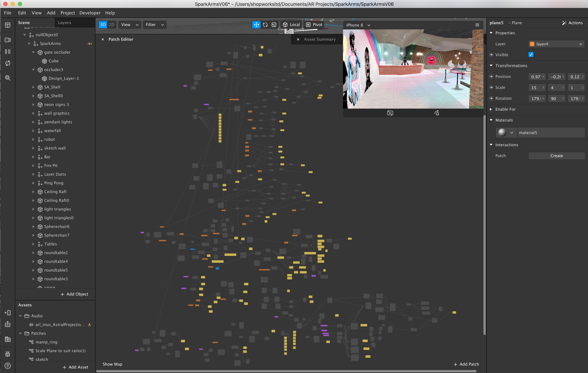Image resolution: width=588 pixels, height=373 pixels.
Task: Select the rotate tool in viewport toolbar
Action: (265, 25)
